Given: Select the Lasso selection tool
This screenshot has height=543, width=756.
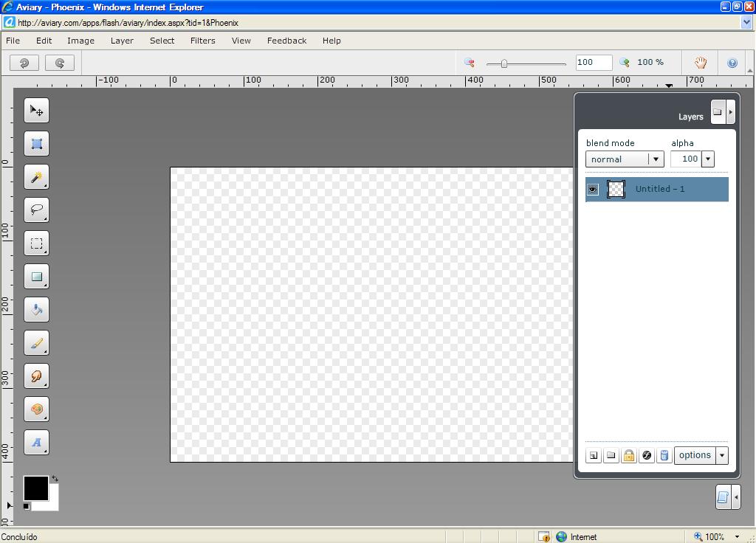Looking at the screenshot, I should 37,210.
